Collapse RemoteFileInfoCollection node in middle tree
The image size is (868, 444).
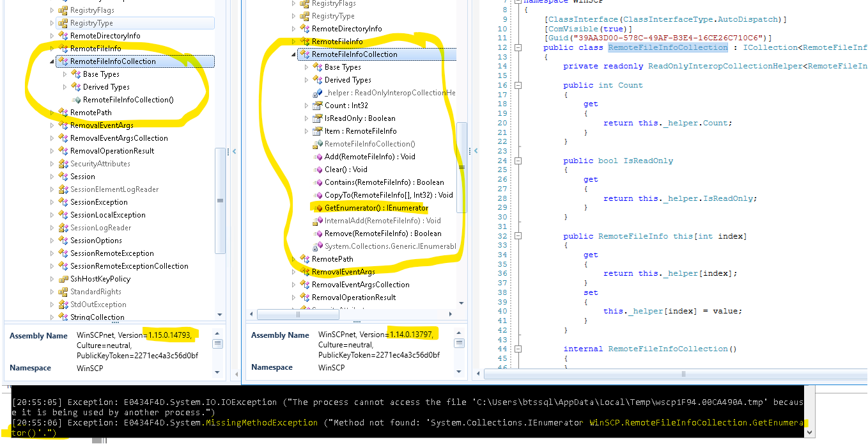click(294, 54)
